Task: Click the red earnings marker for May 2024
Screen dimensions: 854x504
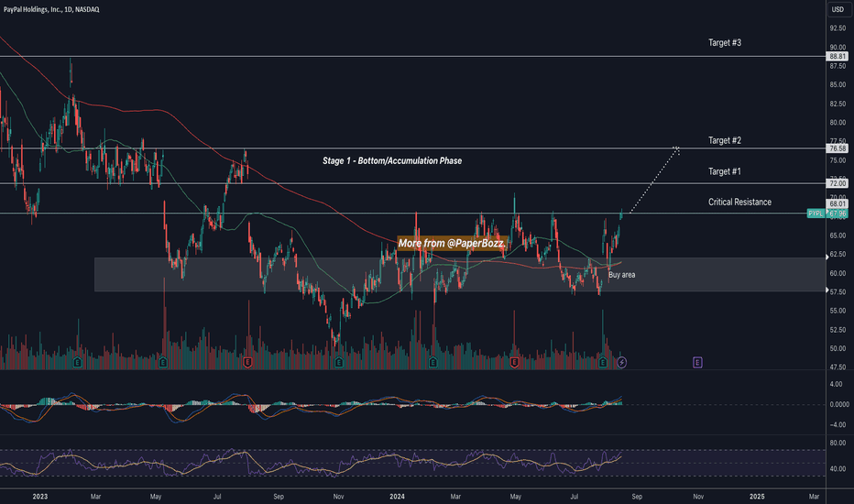Action: pyautogui.click(x=514, y=362)
